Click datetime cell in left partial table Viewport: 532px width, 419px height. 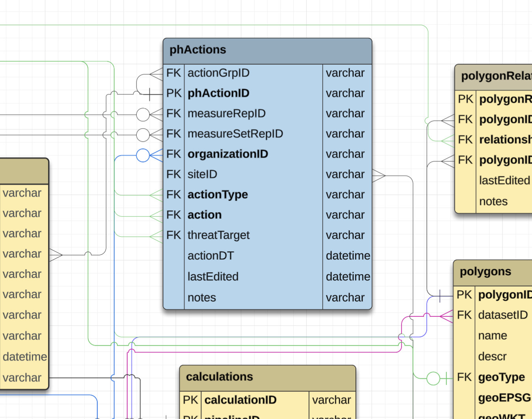pyautogui.click(x=25, y=357)
